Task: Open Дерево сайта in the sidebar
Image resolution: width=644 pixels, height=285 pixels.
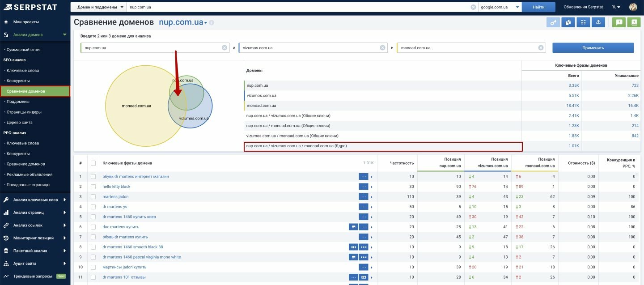Action: click(19, 122)
